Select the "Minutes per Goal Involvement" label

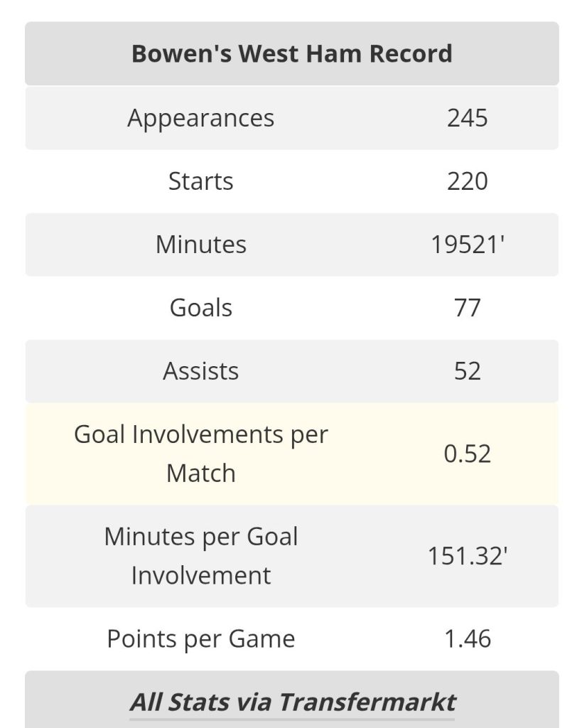[x=201, y=555]
